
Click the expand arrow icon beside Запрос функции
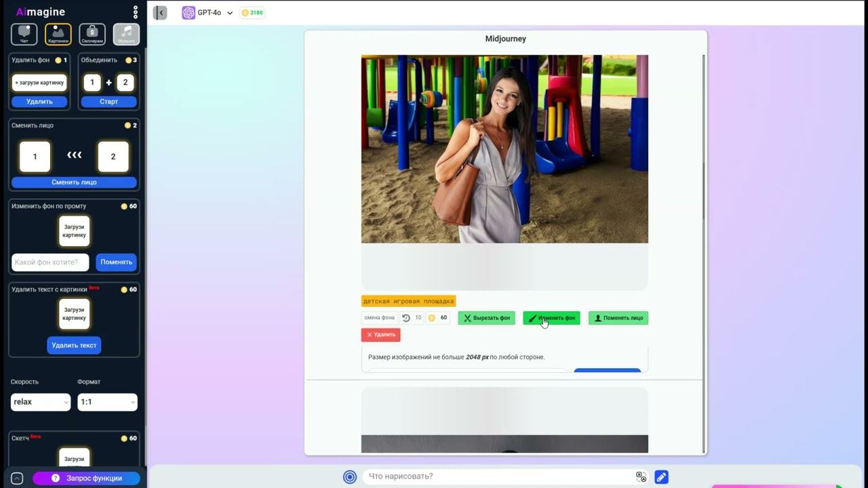pyautogui.click(x=18, y=479)
